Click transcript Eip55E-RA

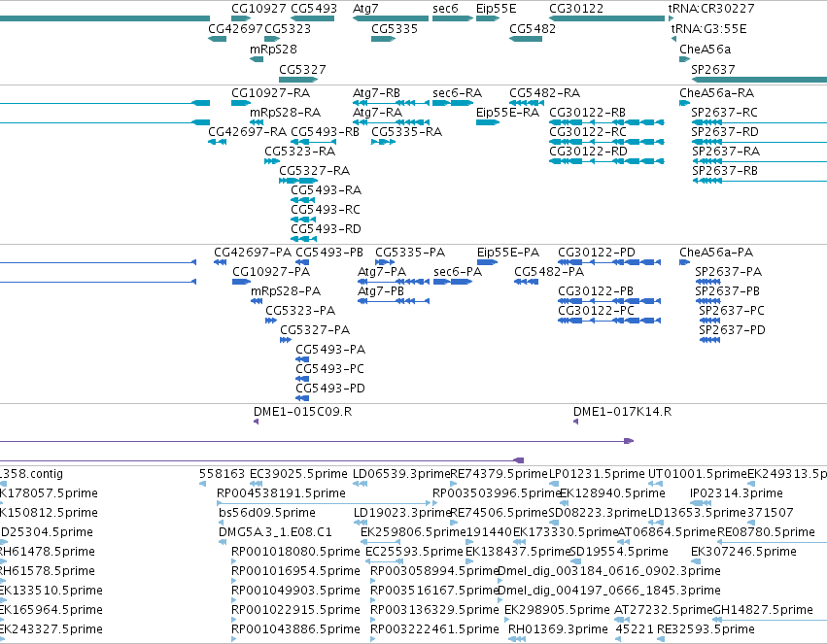(508, 113)
